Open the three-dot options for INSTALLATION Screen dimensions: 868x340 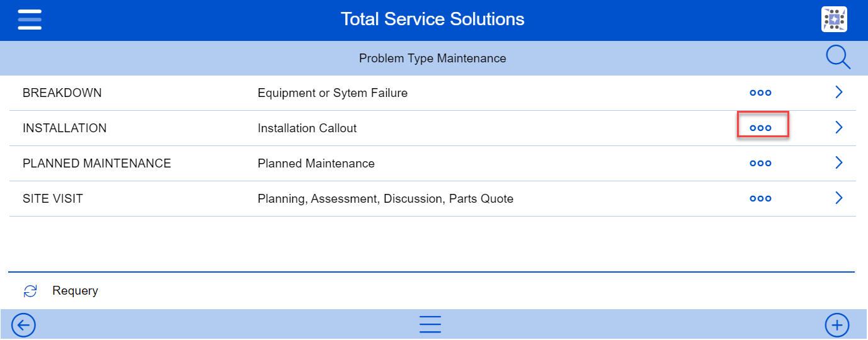[x=760, y=128]
